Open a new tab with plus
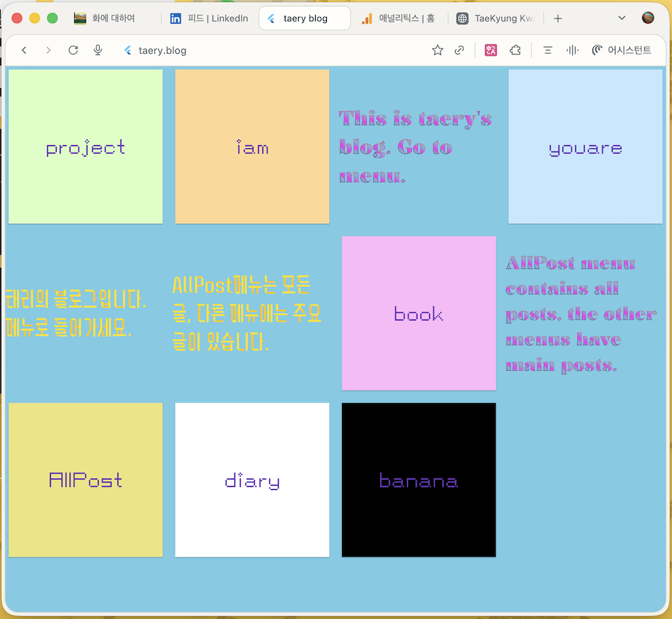Image resolution: width=672 pixels, height=619 pixels. pyautogui.click(x=558, y=18)
